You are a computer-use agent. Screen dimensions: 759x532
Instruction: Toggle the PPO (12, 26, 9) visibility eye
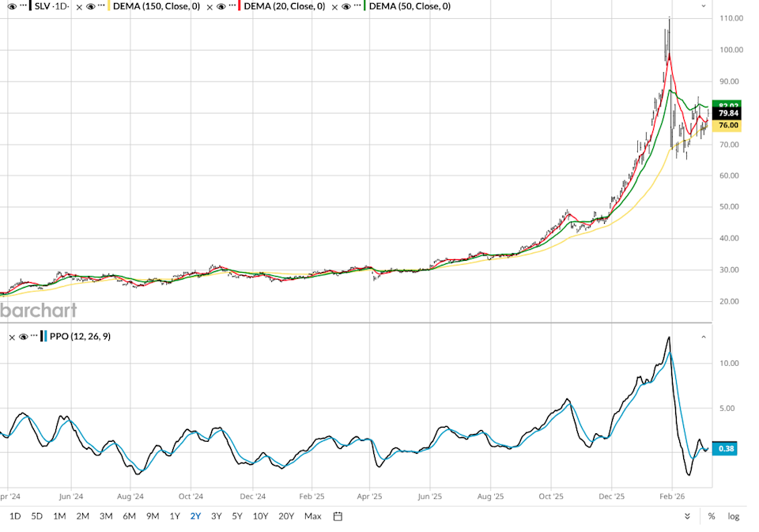(24, 337)
